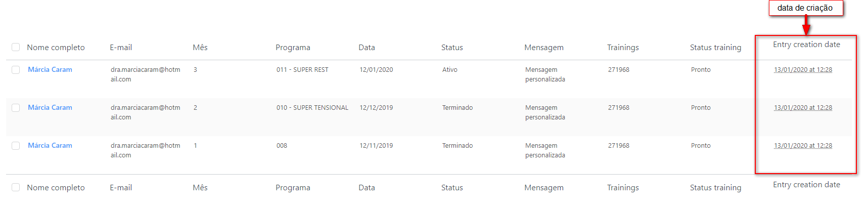Screen dimensions: 868x210
Task: Check the box for the 010 - SUPER TENSIONAL row
Action: tap(16, 108)
